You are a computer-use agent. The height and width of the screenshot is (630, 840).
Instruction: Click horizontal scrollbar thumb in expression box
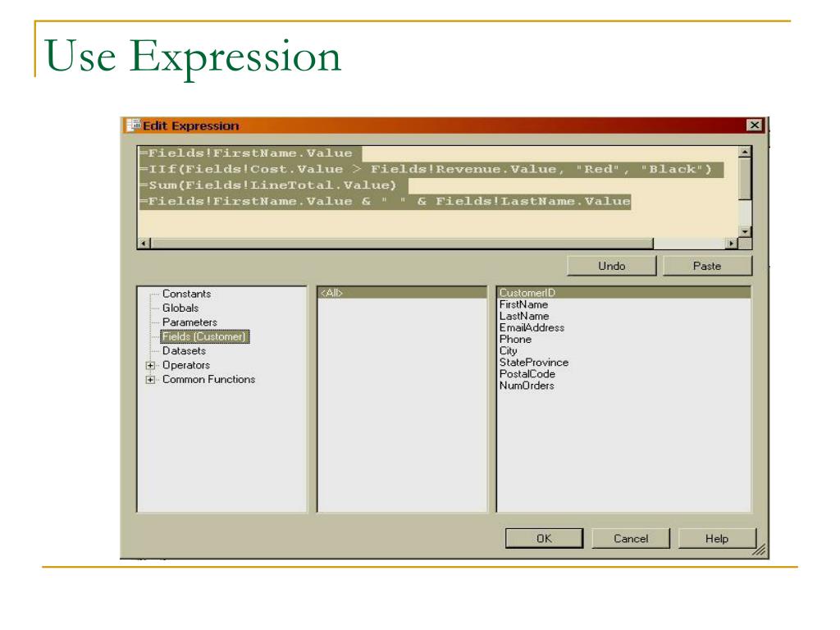[402, 243]
